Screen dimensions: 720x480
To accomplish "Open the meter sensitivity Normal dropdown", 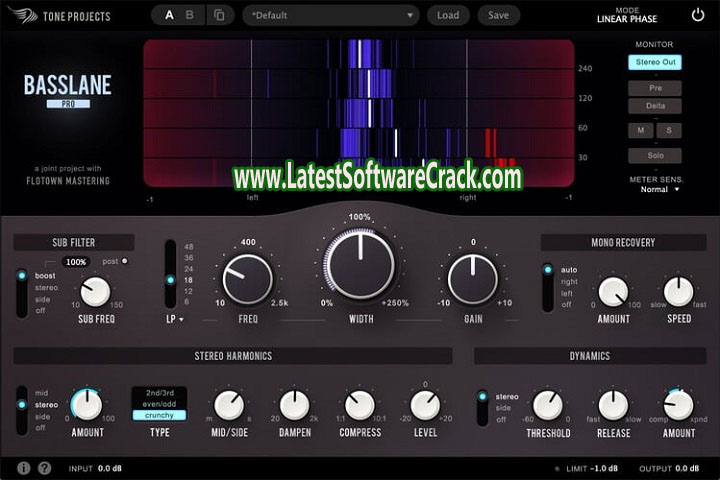I will pos(654,189).
